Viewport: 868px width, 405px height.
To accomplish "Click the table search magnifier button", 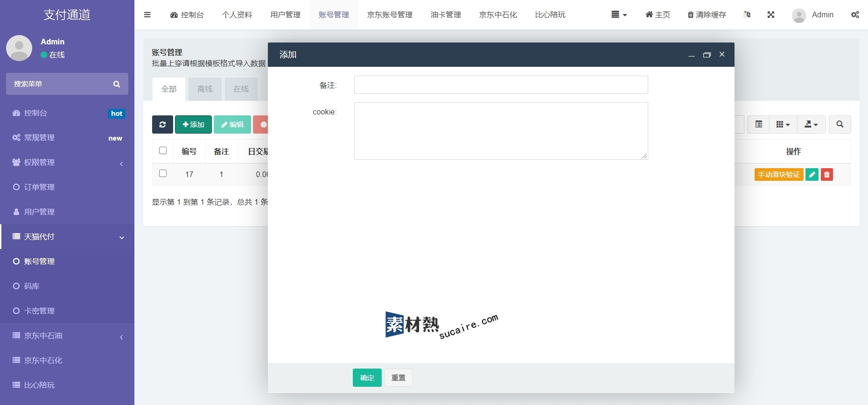I will [840, 125].
